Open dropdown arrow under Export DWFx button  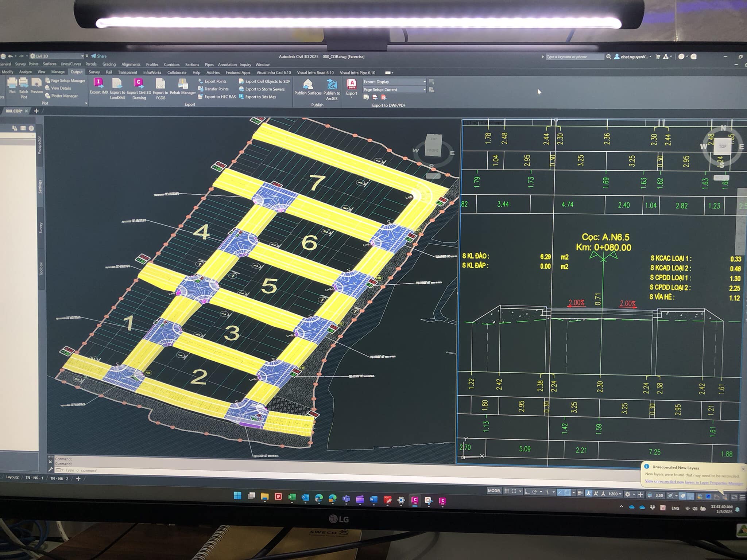click(352, 98)
